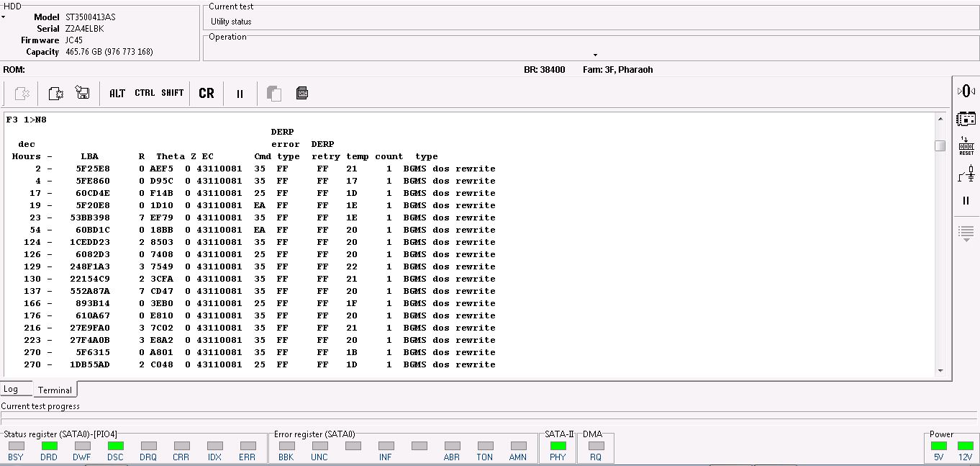Click the F3 1>N8 command line

[x=27, y=120]
